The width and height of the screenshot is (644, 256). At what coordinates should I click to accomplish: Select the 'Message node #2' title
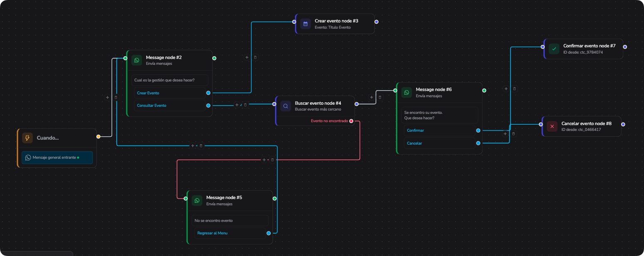click(x=164, y=57)
